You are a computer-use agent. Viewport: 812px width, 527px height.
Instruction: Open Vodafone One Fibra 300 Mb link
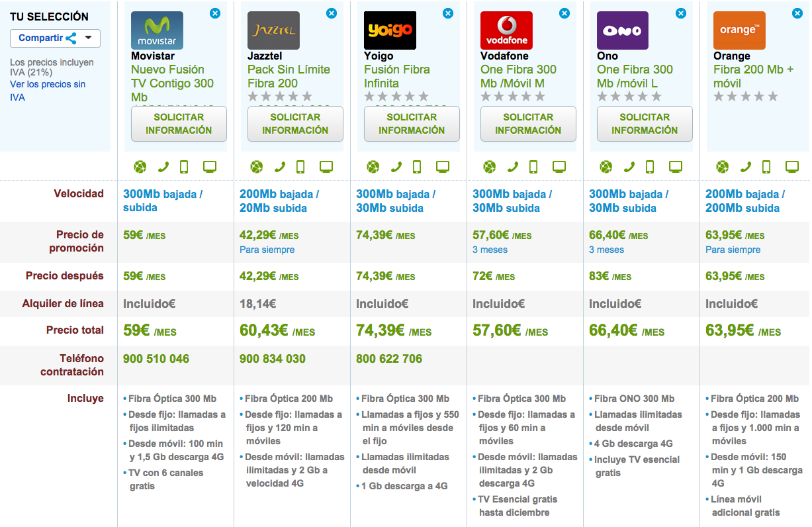coord(518,76)
